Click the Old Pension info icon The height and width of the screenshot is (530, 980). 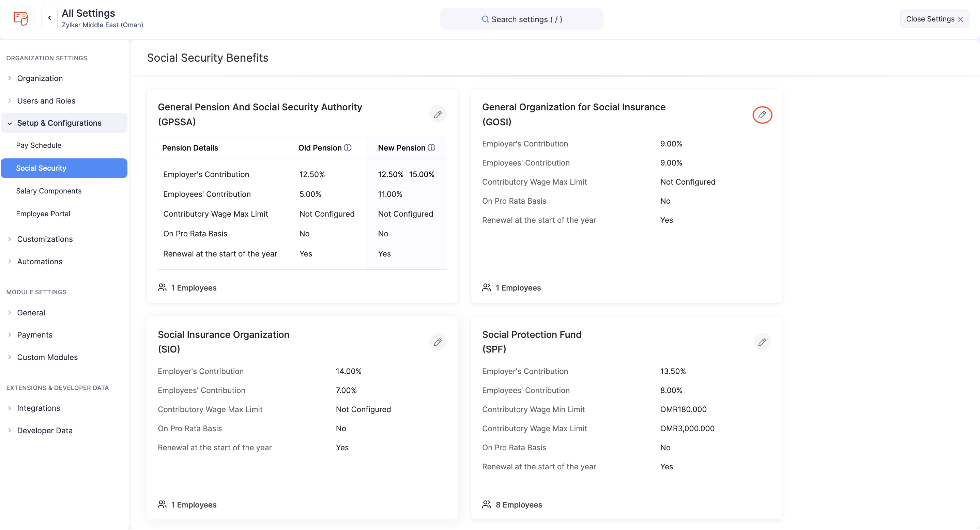[348, 148]
